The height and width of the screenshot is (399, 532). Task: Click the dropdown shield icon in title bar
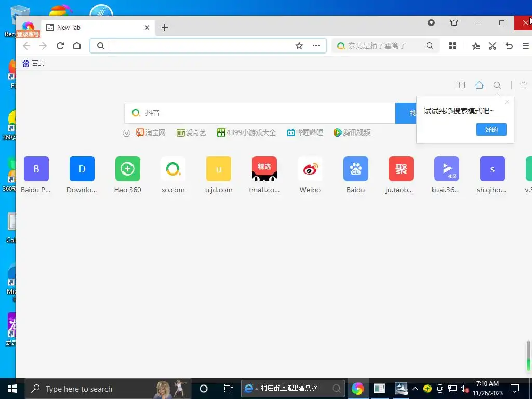click(431, 23)
